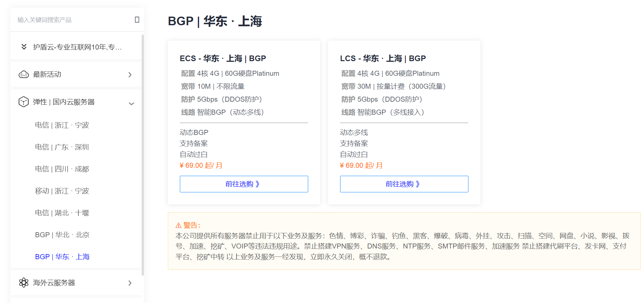Select BGP | 华北 · 北京 in the sidebar

point(62,235)
